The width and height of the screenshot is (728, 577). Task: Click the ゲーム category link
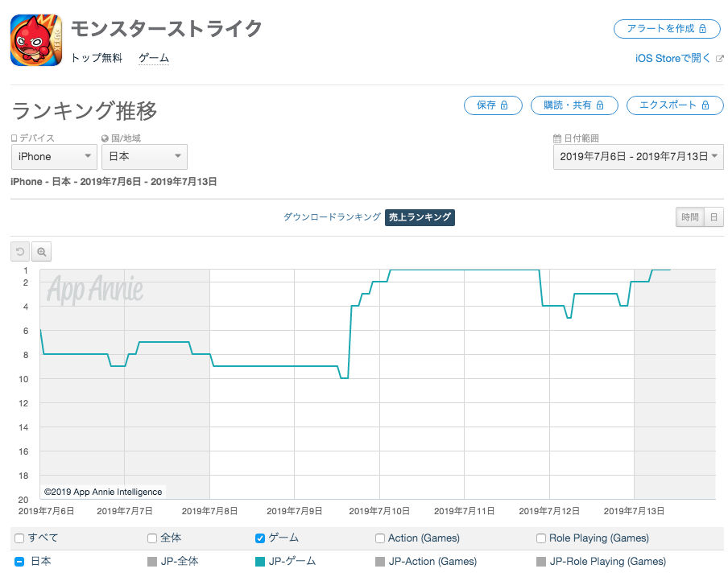tap(154, 59)
